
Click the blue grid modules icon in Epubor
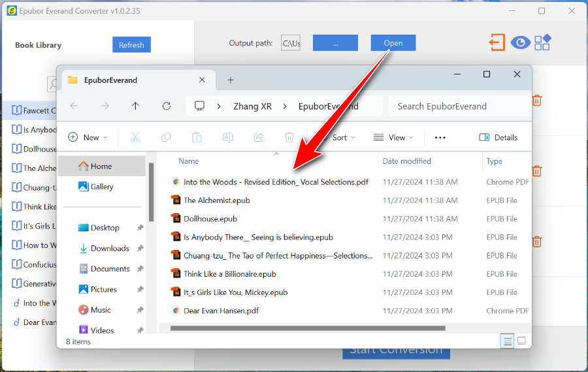click(x=543, y=42)
